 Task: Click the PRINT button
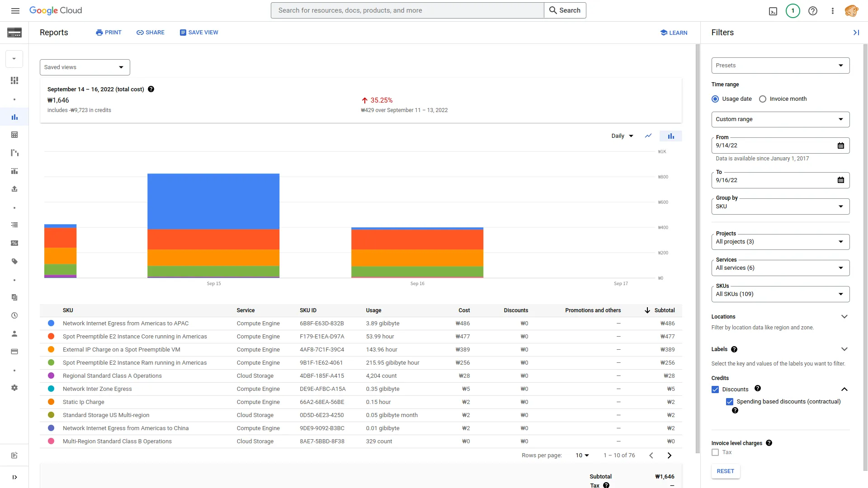[x=108, y=33]
